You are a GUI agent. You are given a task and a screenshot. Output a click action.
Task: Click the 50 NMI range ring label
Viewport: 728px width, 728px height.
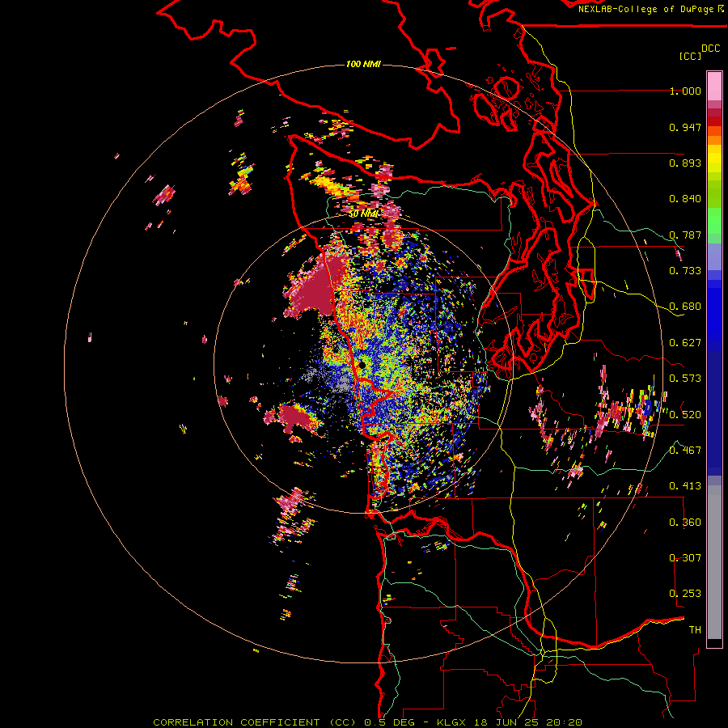coord(363,214)
